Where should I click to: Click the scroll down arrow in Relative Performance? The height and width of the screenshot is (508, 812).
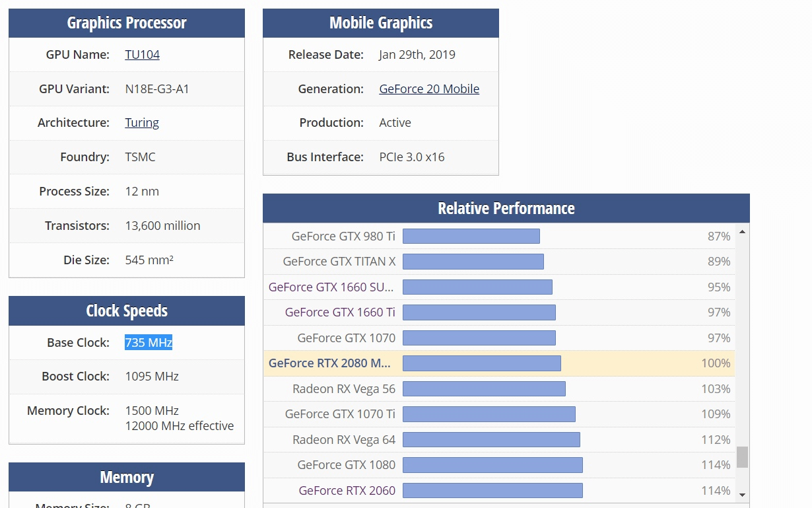(x=742, y=494)
